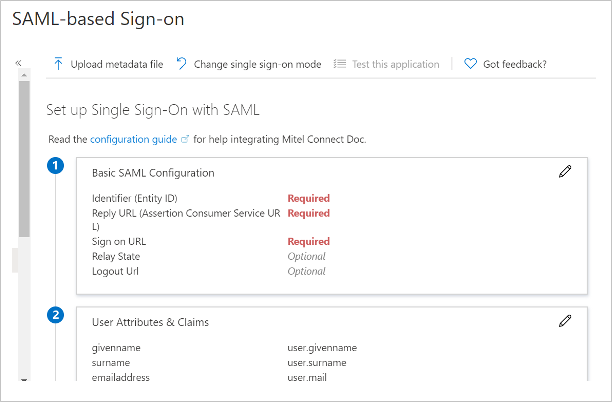Click Optional value beside Relay State
The width and height of the screenshot is (612, 402).
(x=306, y=256)
